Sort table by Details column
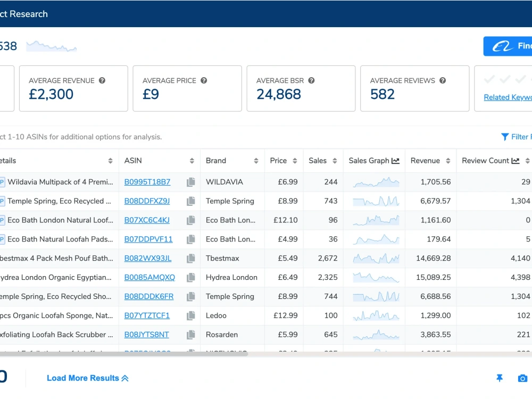Screen dimensions: 532x399 coord(110,161)
